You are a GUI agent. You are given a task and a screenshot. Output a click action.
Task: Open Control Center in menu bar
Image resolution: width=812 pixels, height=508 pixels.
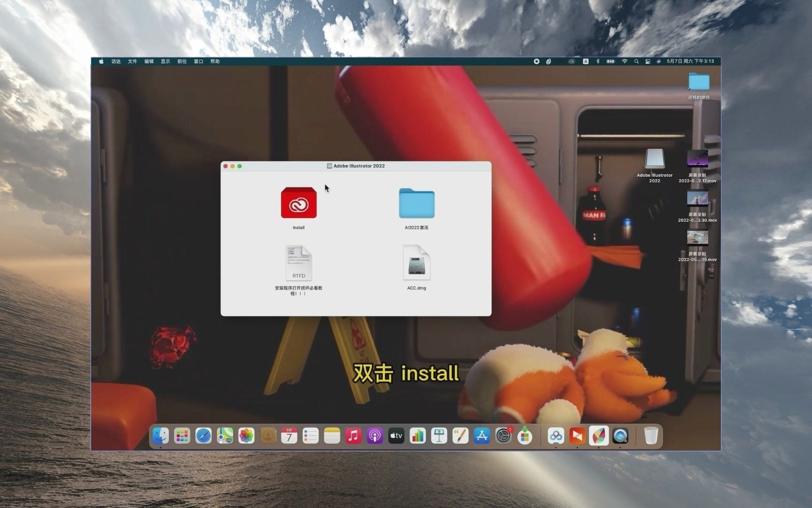[x=648, y=61]
